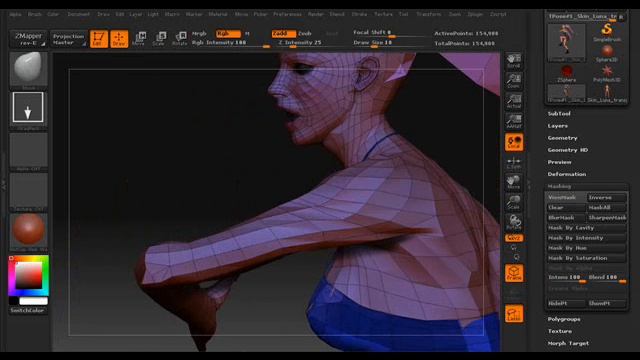Click the HidePt button
The height and width of the screenshot is (360, 640).
(x=566, y=303)
